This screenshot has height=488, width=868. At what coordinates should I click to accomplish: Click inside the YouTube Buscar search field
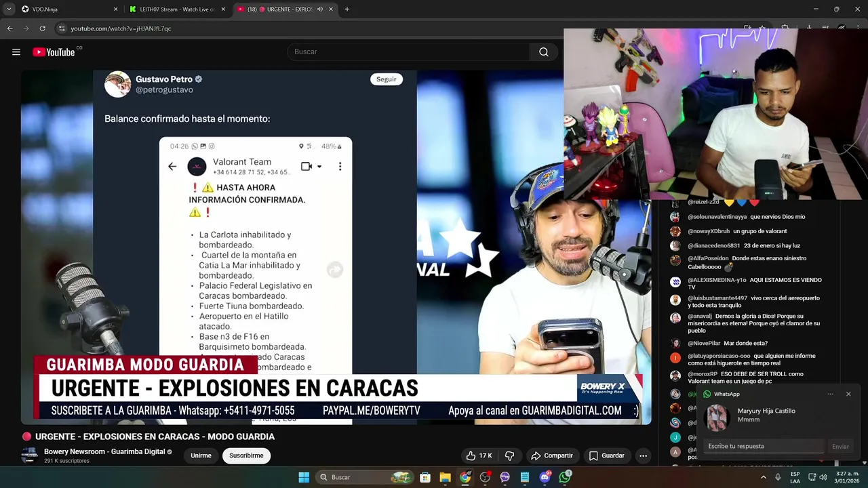(408, 52)
